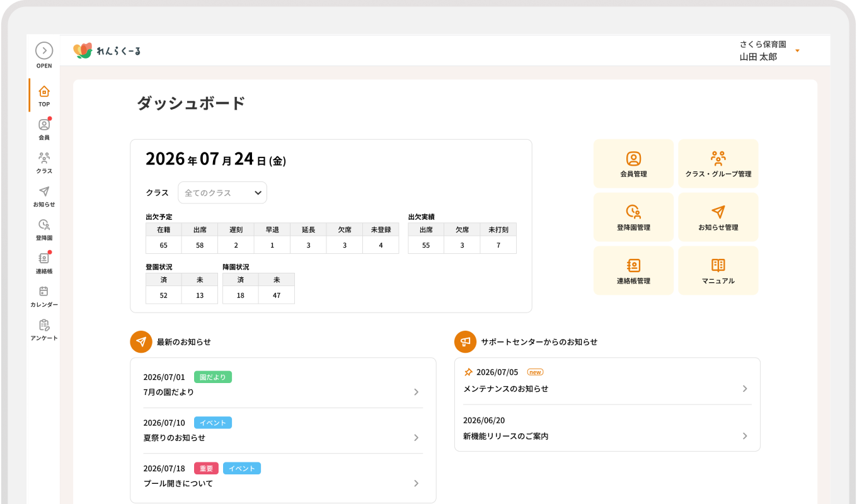Click the 出欠予定 出席 value 58

[200, 245]
